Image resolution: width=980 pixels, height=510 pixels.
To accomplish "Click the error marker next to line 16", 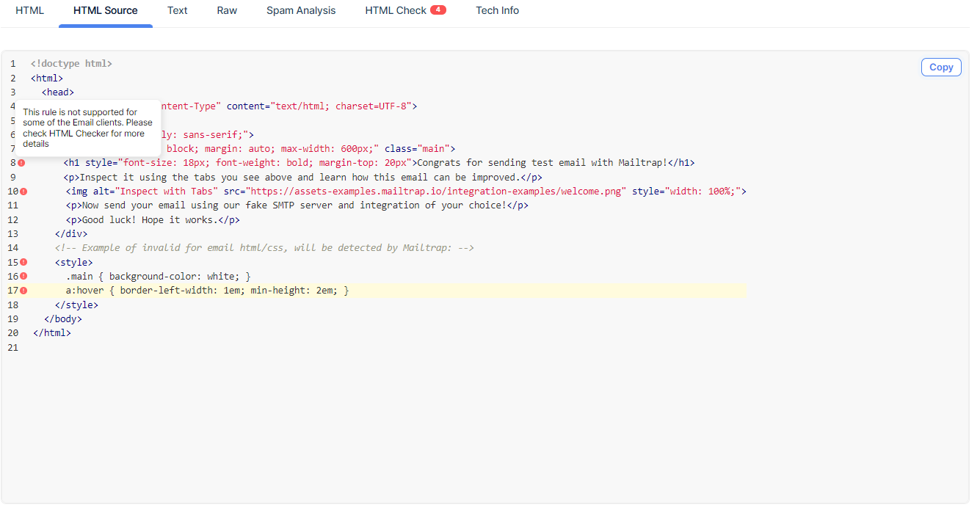I will pyautogui.click(x=23, y=277).
